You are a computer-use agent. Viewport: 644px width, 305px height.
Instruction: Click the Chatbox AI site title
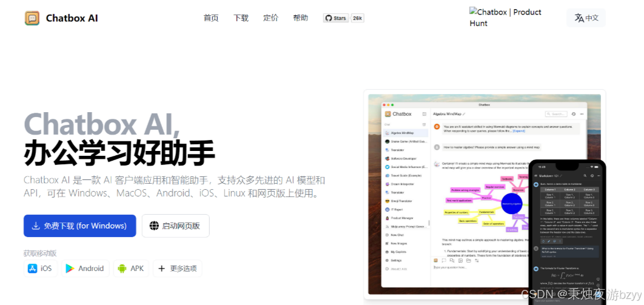pos(72,18)
